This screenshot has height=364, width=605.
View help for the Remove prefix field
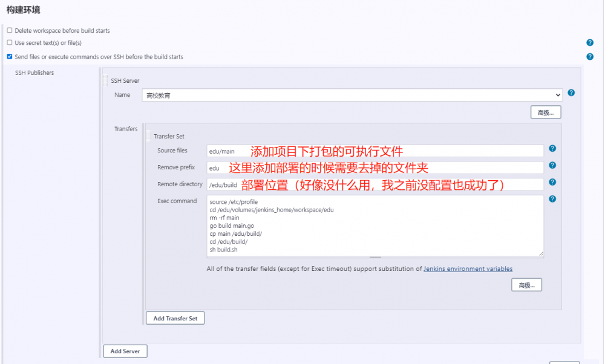[x=552, y=164]
